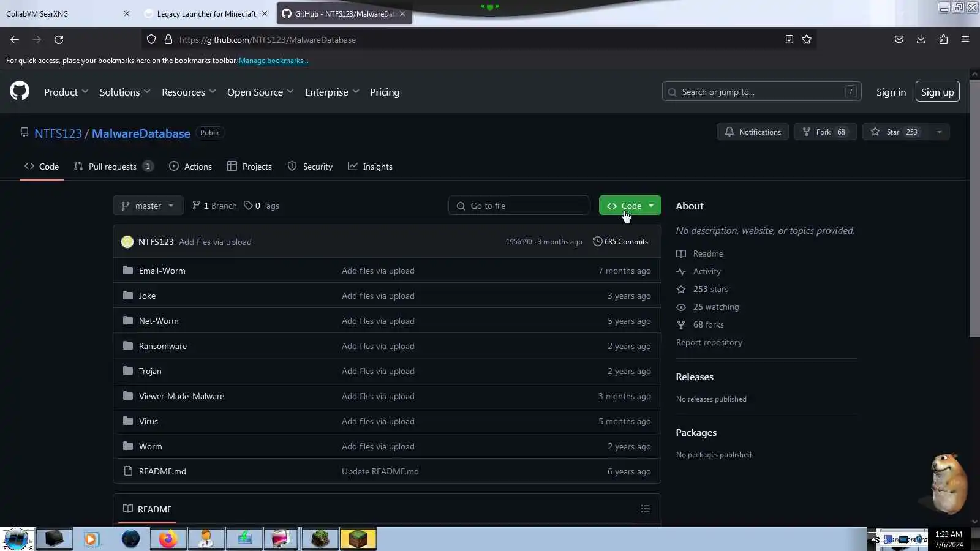Screen dimensions: 980x551
Task: Go to GitHub homepage via Octocat logo
Action: 20,92
